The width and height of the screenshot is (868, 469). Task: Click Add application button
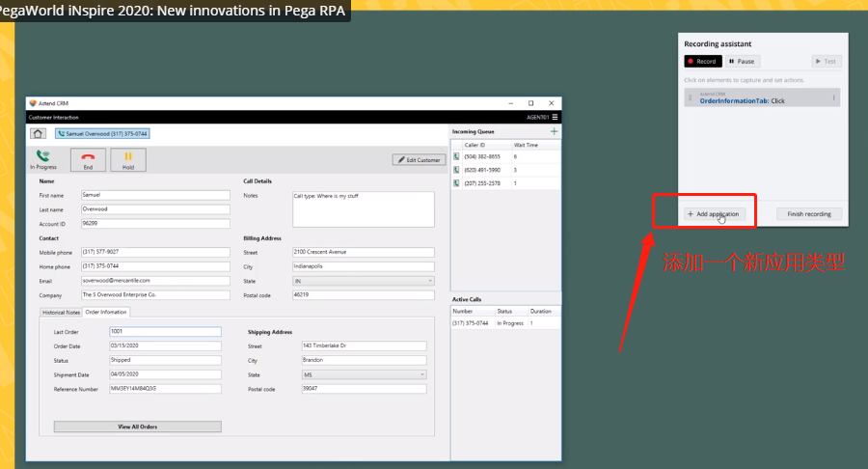714,213
